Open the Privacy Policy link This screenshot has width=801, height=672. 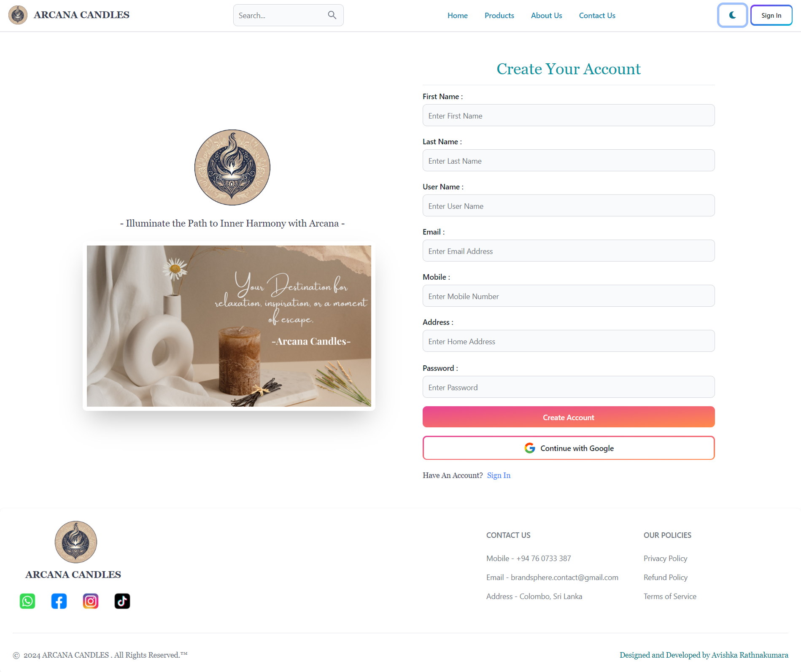(665, 558)
